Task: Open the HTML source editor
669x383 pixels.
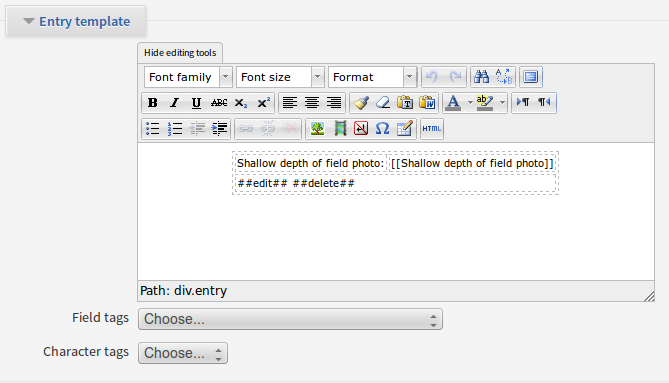Action: point(432,129)
